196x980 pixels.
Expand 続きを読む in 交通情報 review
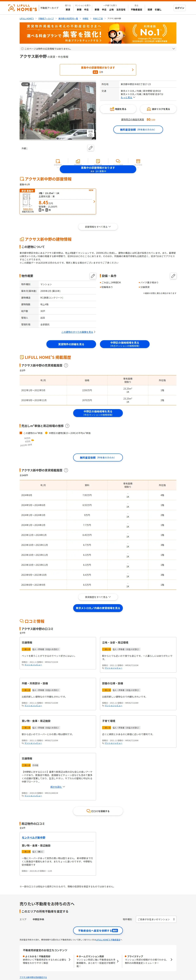point(57,787)
